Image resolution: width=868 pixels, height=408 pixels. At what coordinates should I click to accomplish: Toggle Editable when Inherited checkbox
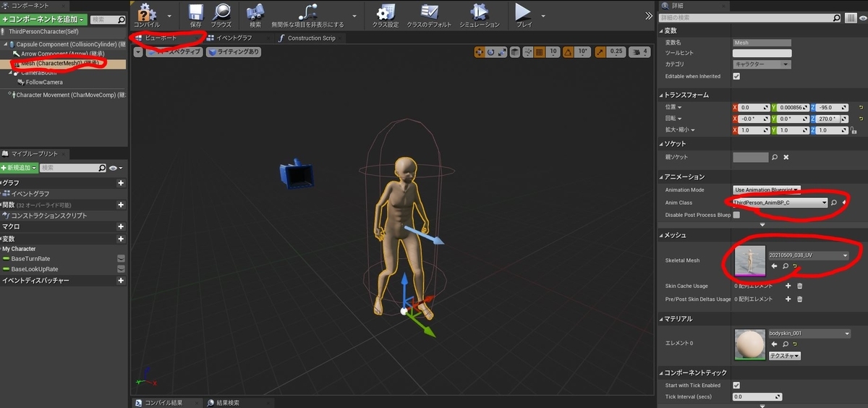click(x=736, y=76)
